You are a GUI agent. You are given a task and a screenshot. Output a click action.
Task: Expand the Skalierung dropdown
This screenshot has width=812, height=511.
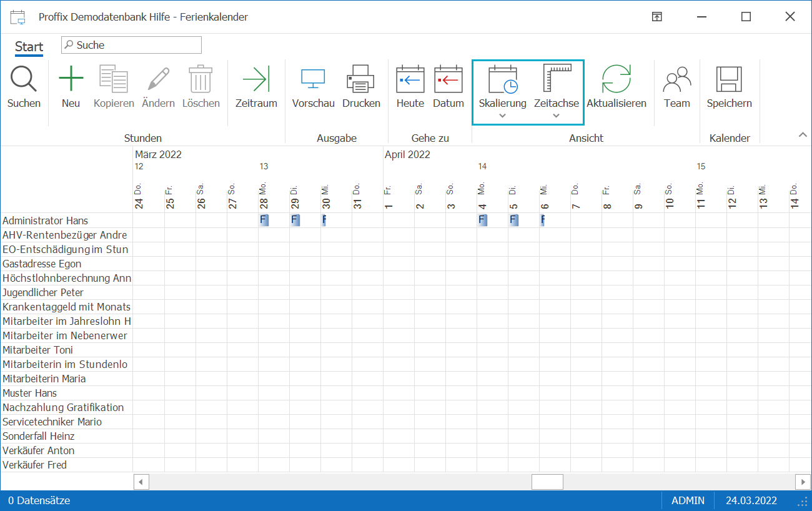coord(503,116)
